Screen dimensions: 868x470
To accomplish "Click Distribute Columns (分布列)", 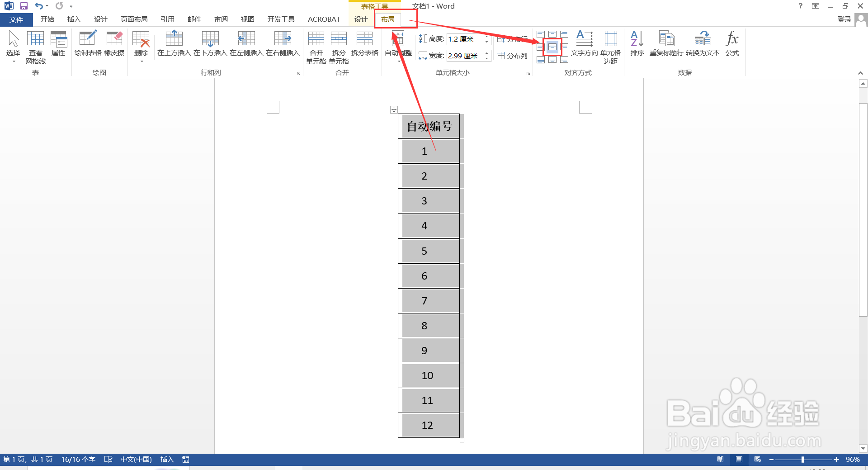I will [513, 56].
